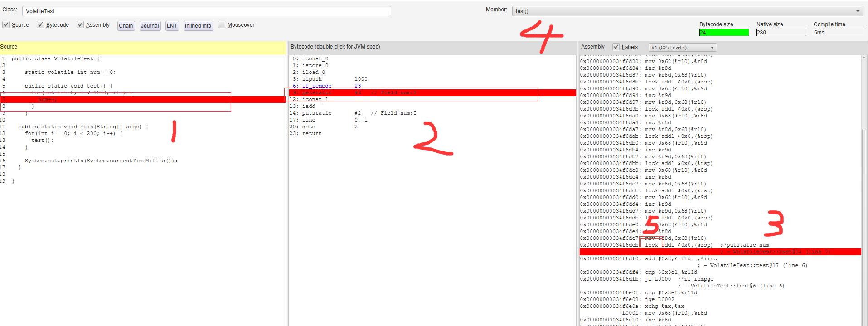Select source line 'static volatile int num = 0;'
This screenshot has width=868, height=326.
[70, 72]
